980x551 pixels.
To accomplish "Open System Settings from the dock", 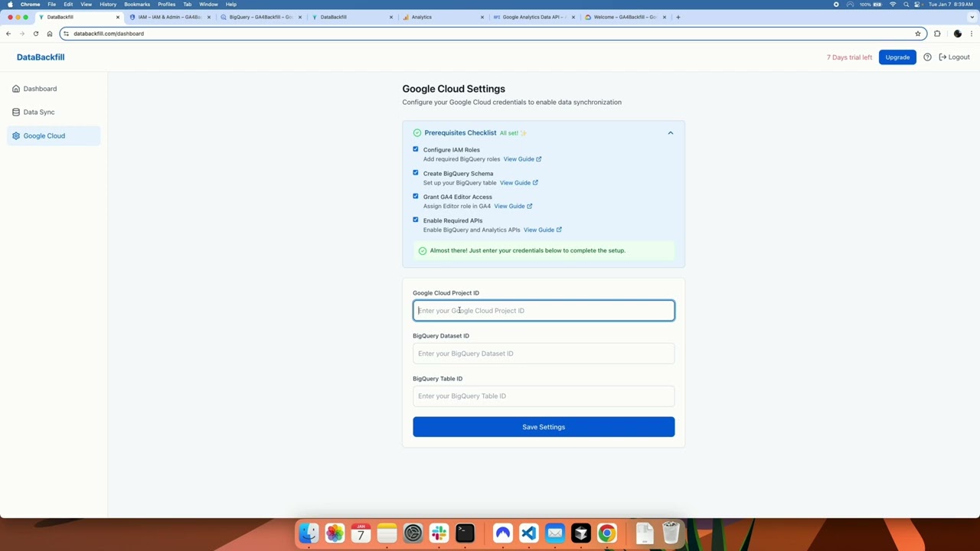I will pos(413,533).
